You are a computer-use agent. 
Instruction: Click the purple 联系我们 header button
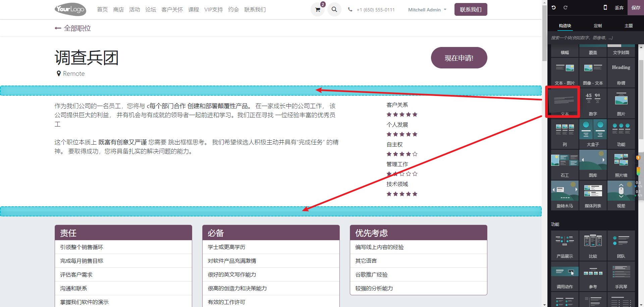pyautogui.click(x=471, y=9)
